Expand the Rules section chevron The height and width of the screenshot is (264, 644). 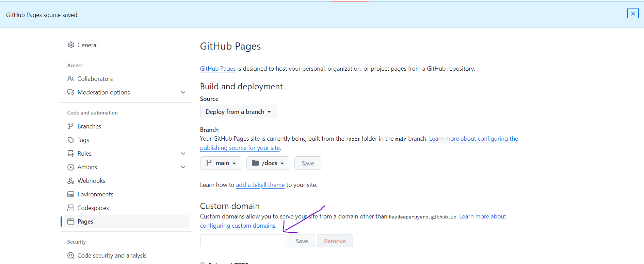pyautogui.click(x=183, y=154)
